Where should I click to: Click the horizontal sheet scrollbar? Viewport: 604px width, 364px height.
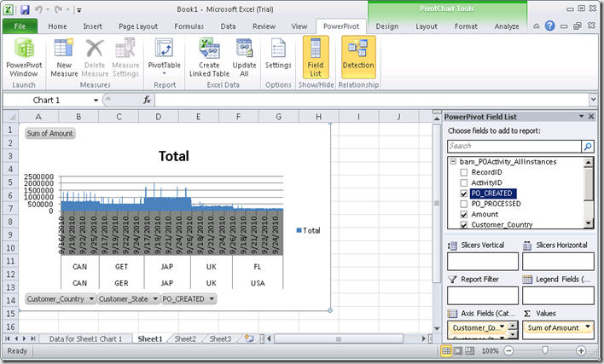click(338, 339)
